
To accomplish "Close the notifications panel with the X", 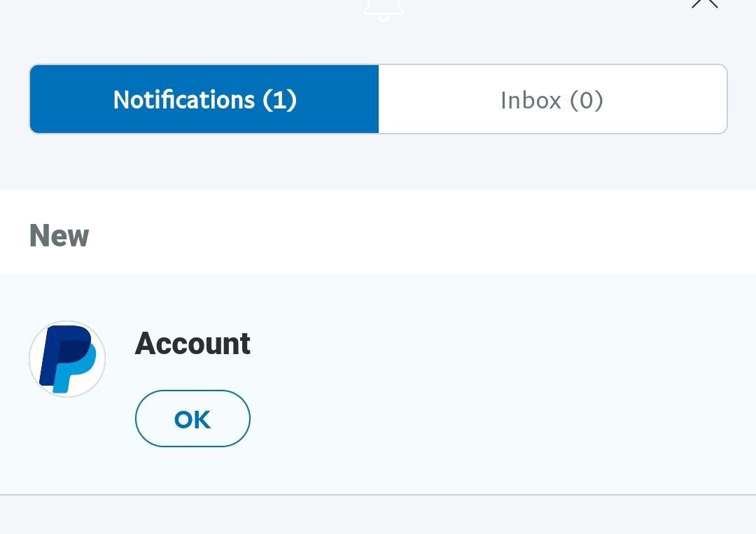I will (x=705, y=4).
